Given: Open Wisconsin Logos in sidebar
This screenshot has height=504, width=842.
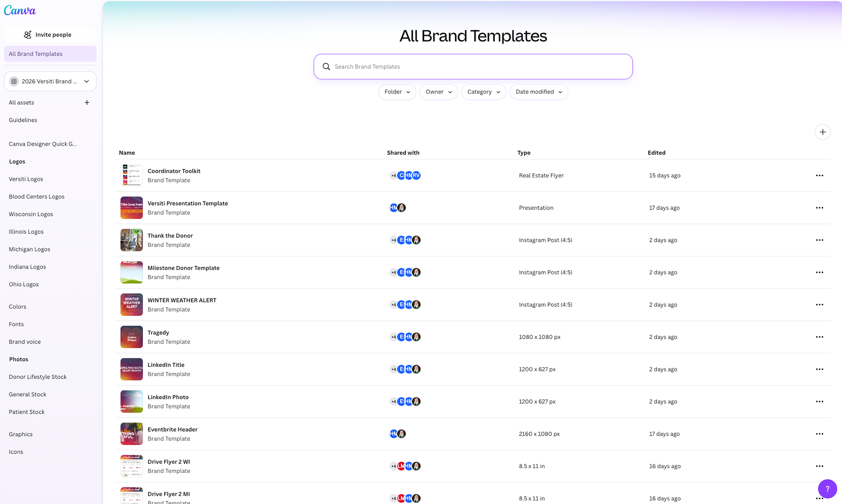Looking at the screenshot, I should point(31,214).
